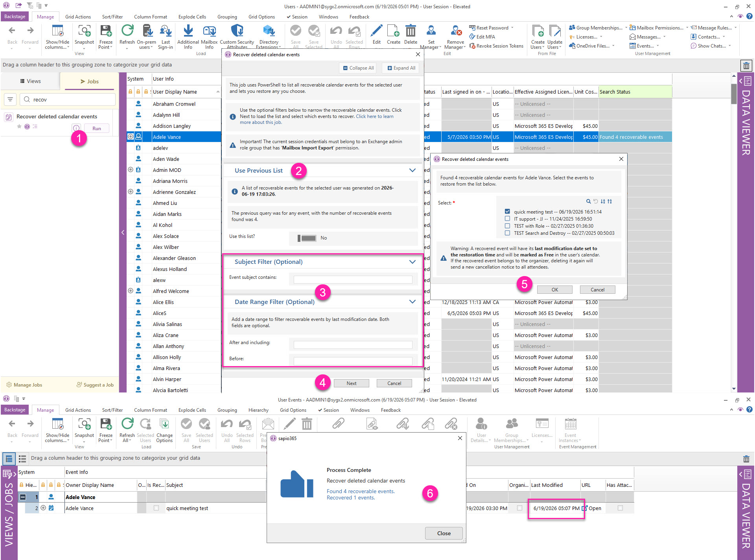This screenshot has width=755, height=560.
Task: Collapse Use Previous List section
Action: (412, 170)
